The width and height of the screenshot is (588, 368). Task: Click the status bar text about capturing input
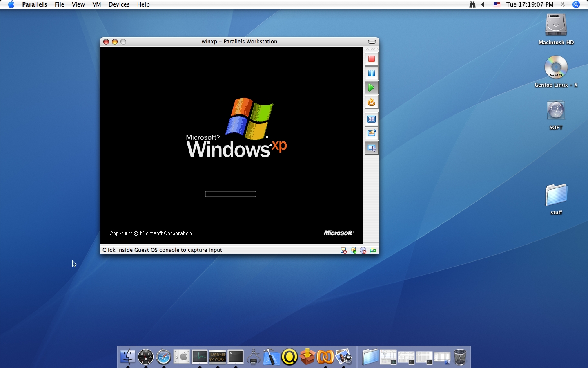pos(162,250)
